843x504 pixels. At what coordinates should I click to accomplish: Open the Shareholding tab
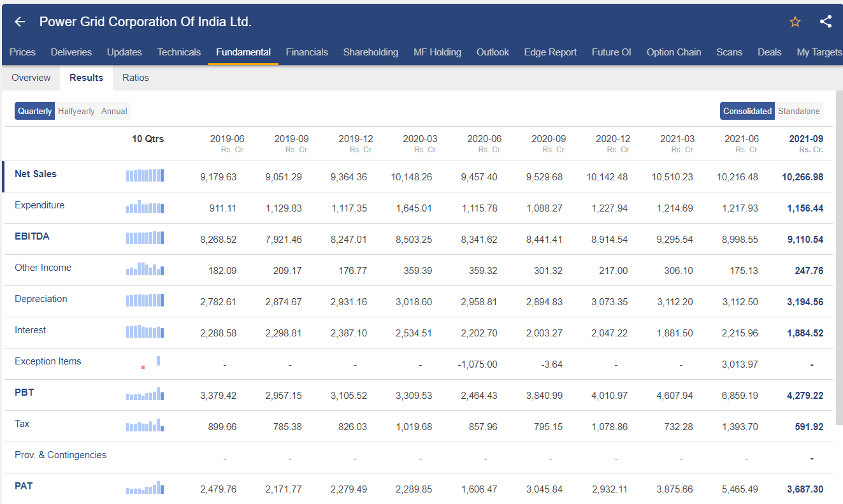(x=371, y=52)
